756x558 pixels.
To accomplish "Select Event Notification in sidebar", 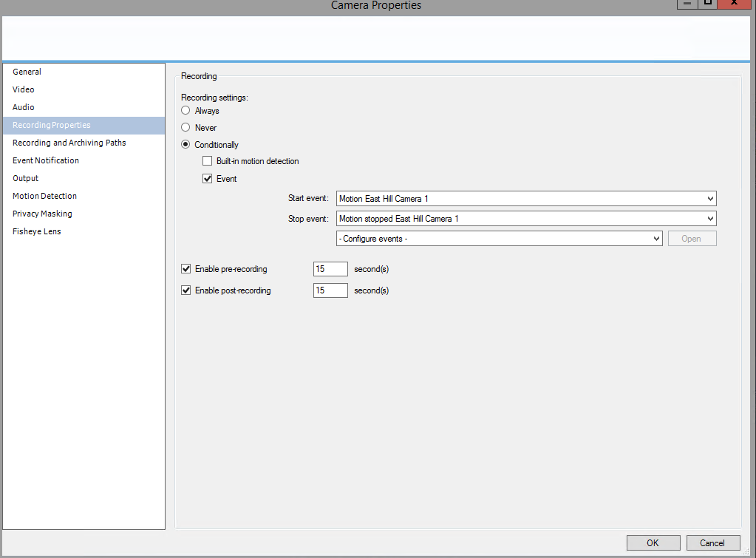I will [46, 160].
